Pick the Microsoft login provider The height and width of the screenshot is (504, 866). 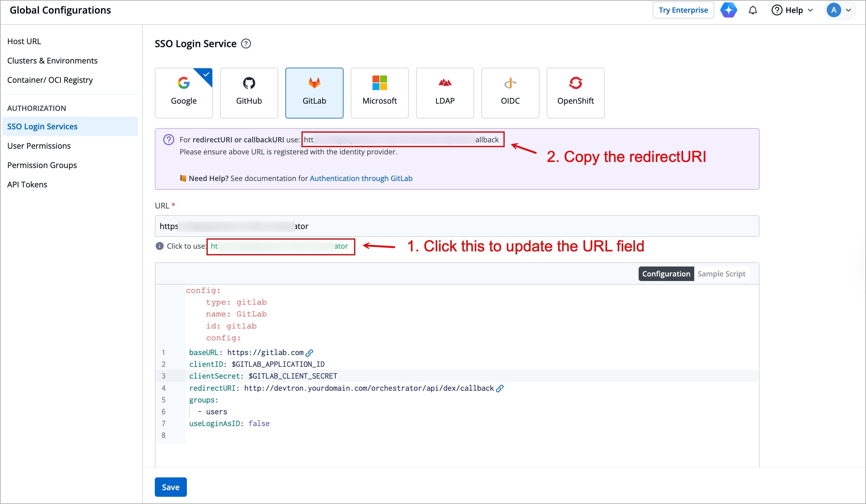coord(379,93)
